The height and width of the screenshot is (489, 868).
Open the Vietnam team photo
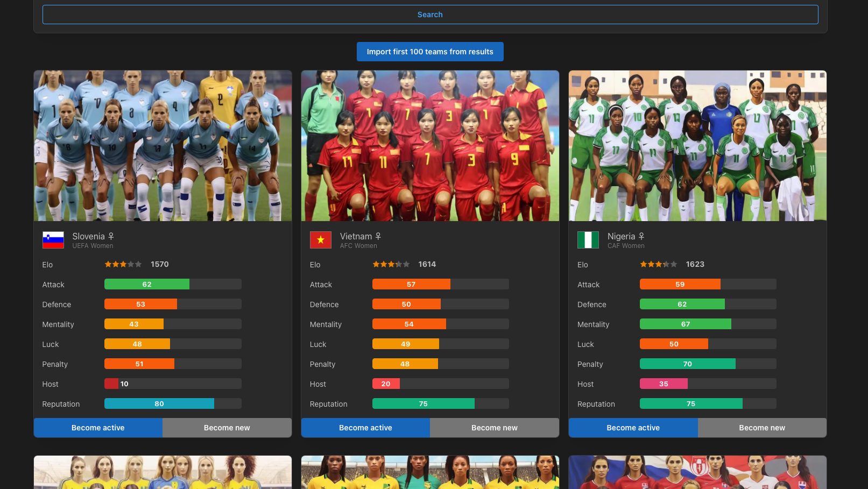[430, 146]
